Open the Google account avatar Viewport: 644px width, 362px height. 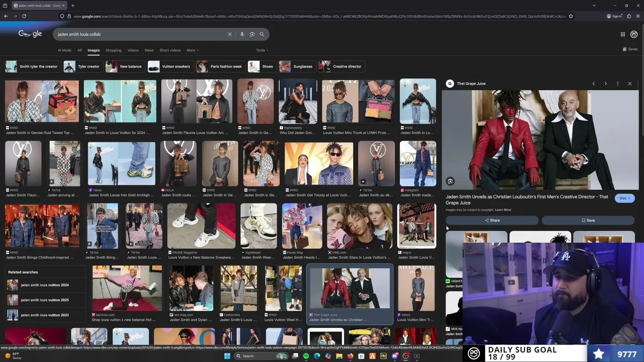[x=634, y=34]
